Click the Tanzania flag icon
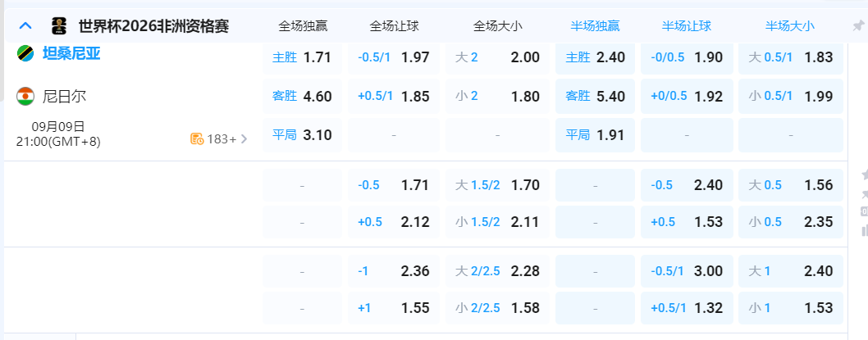This screenshot has width=868, height=340. click(25, 53)
